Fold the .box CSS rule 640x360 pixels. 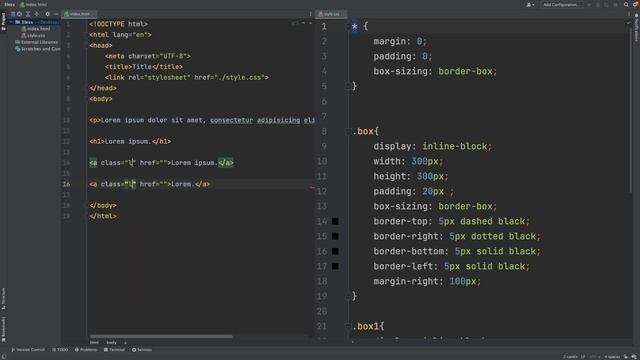[x=348, y=131]
